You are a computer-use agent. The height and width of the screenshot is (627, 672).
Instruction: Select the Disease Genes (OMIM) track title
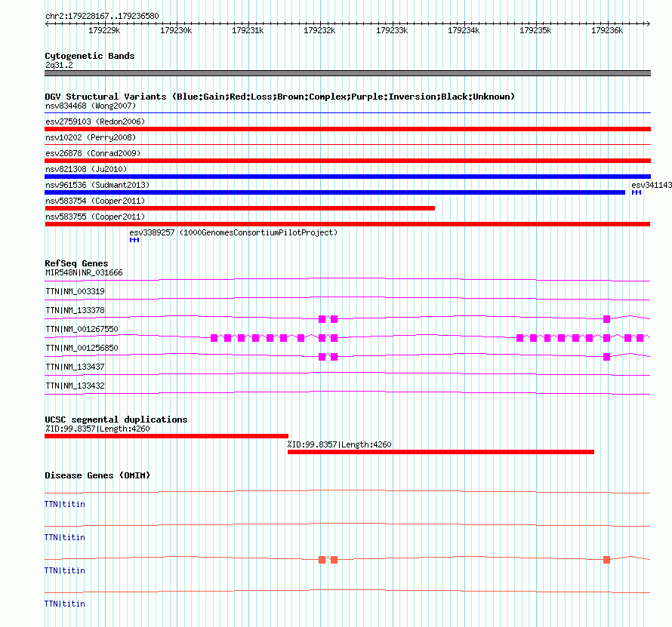click(x=97, y=475)
